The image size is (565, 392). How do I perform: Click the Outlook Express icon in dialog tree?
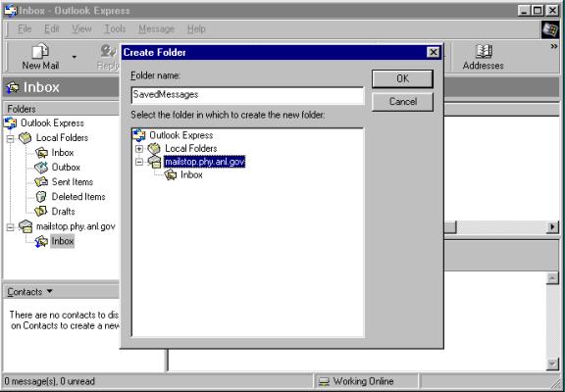139,135
